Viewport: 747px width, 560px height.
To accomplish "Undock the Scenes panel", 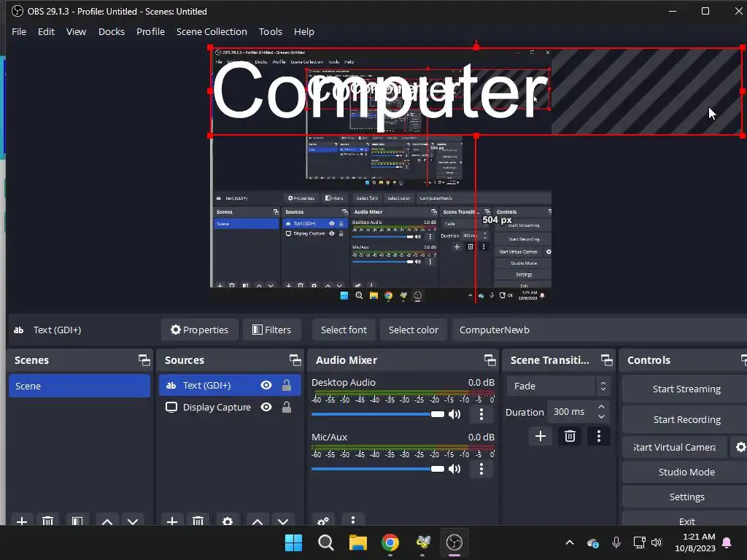I will [x=144, y=360].
